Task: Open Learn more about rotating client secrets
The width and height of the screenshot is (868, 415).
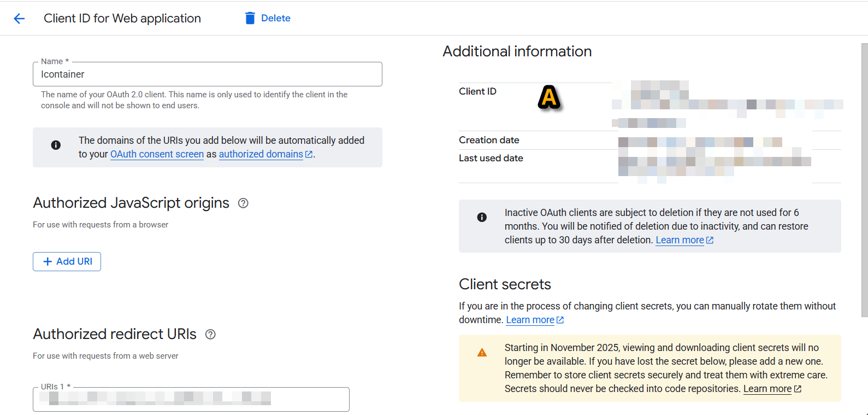Action: coord(530,320)
